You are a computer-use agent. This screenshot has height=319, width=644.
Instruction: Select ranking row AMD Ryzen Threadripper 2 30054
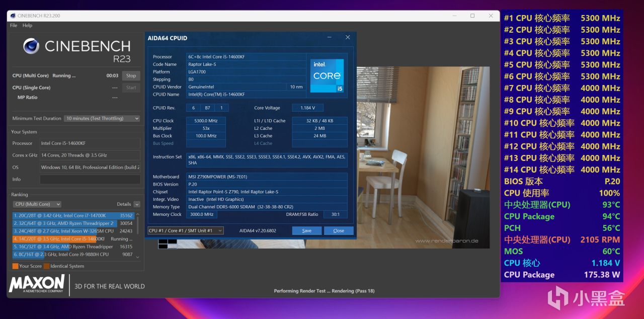(73, 223)
